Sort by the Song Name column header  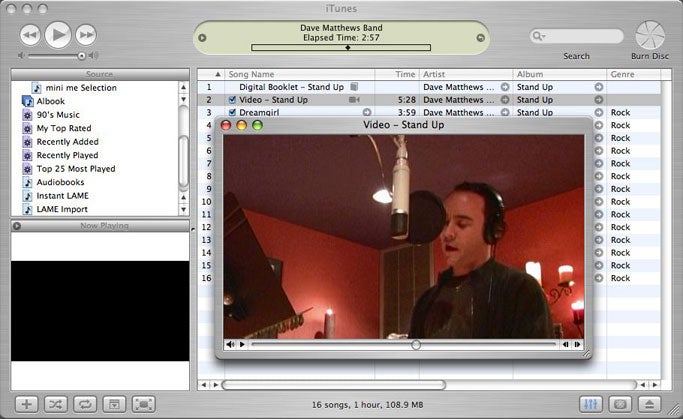(300, 74)
